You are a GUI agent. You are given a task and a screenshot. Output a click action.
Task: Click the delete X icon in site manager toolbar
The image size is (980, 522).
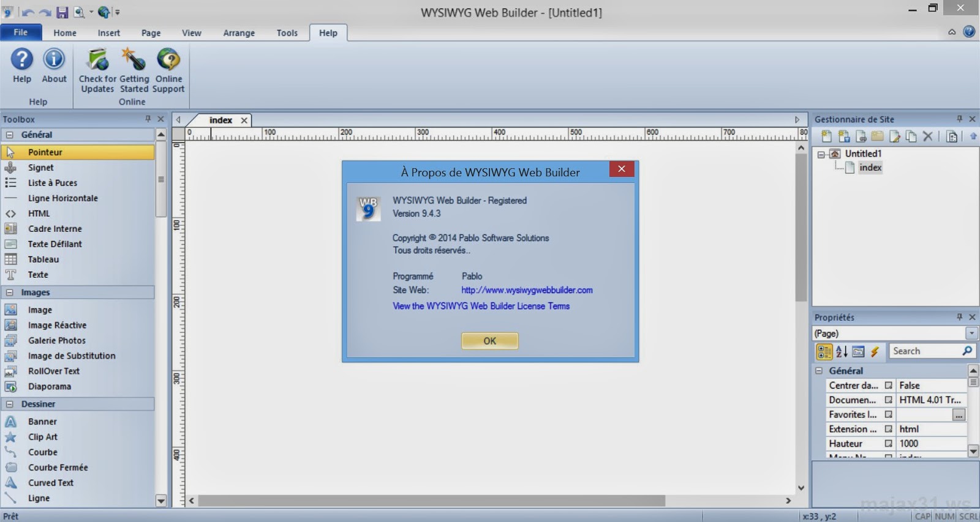928,136
